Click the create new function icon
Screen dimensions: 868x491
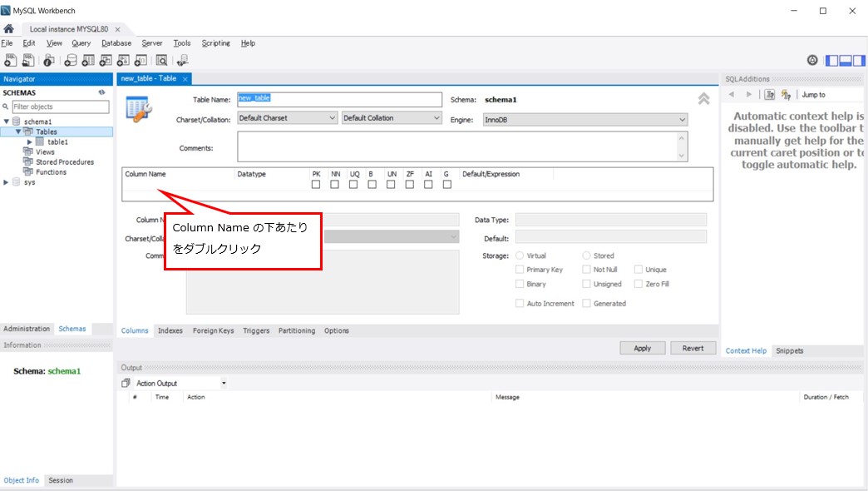[x=141, y=60]
